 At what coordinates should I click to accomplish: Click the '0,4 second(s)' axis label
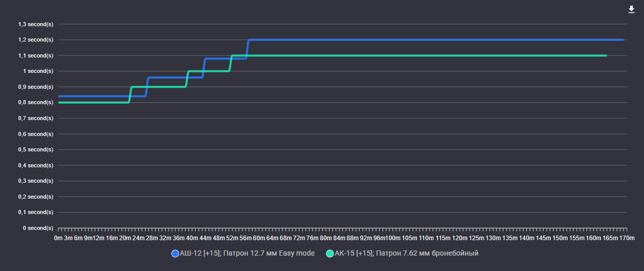click(x=36, y=165)
